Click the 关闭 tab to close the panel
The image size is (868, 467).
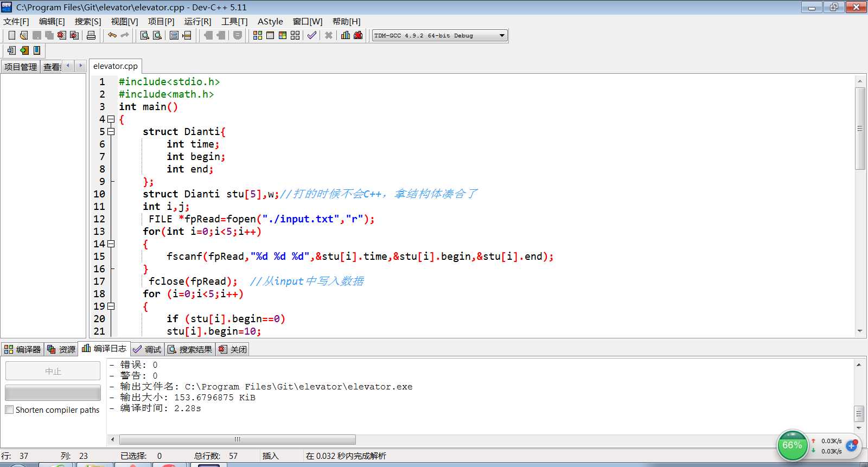pyautogui.click(x=233, y=349)
